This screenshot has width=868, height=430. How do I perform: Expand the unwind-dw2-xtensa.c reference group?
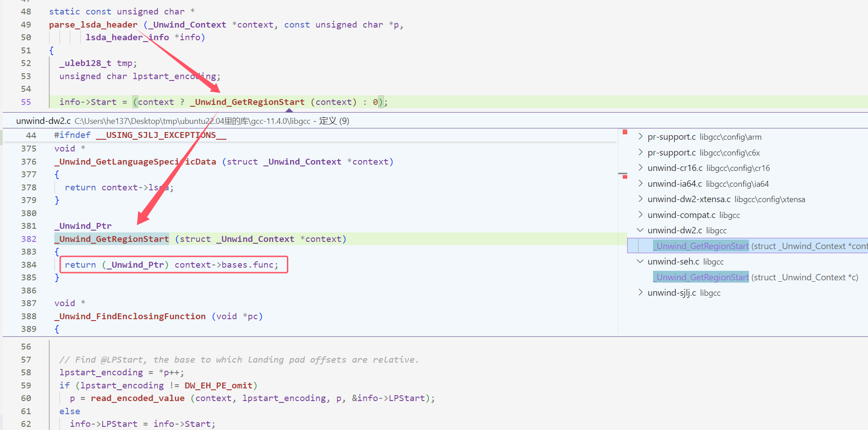point(640,199)
